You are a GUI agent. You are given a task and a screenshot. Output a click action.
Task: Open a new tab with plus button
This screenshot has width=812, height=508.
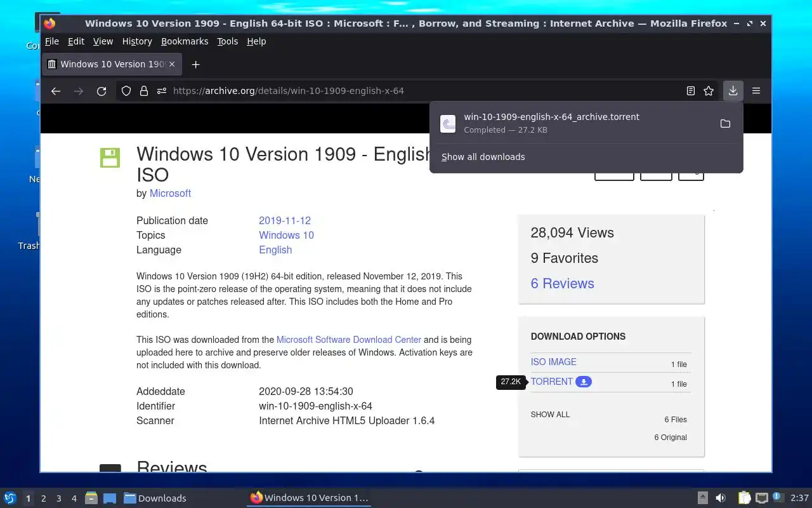coord(195,64)
